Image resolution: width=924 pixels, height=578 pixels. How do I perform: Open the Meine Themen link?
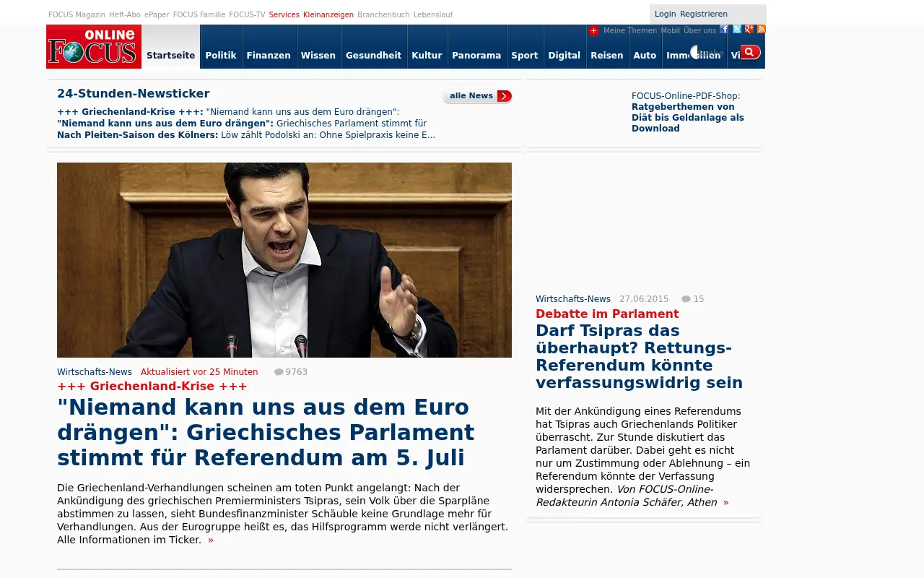(x=630, y=31)
